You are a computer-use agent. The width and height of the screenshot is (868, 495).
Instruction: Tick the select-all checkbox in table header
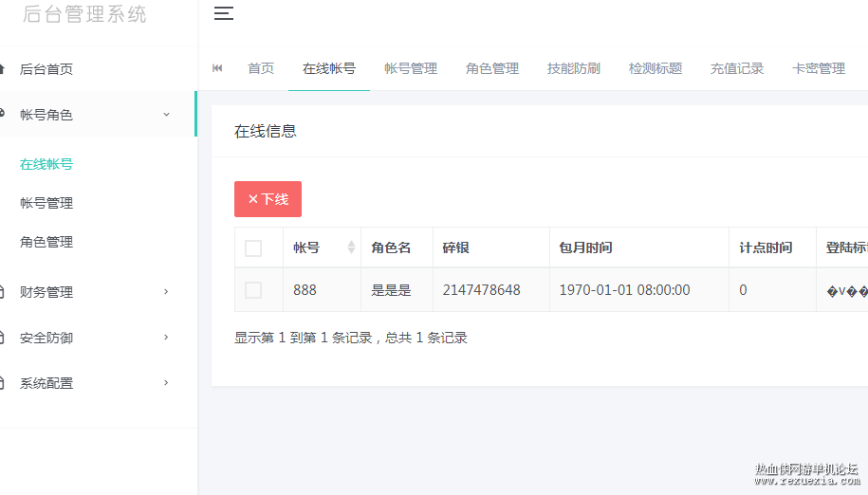(253, 248)
